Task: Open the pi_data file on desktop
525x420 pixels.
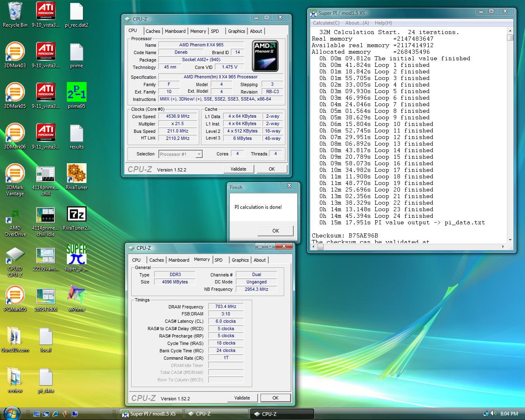Action: (x=46, y=380)
